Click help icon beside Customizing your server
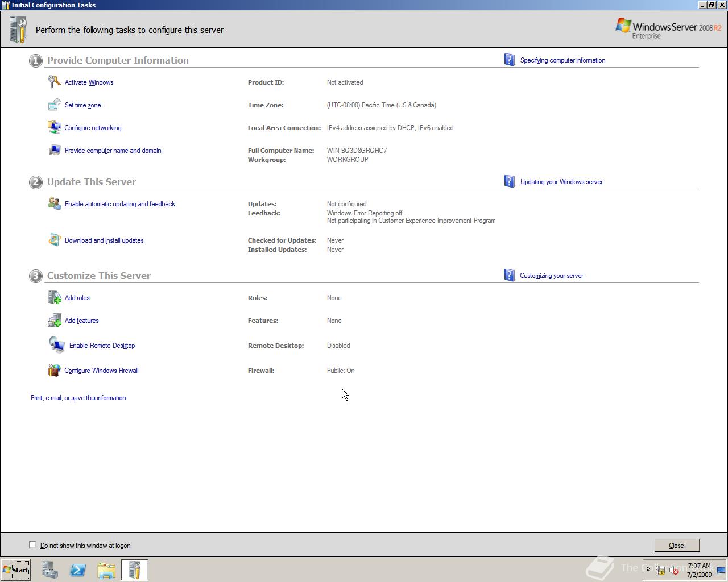Image resolution: width=728 pixels, height=582 pixels. pyautogui.click(x=509, y=275)
